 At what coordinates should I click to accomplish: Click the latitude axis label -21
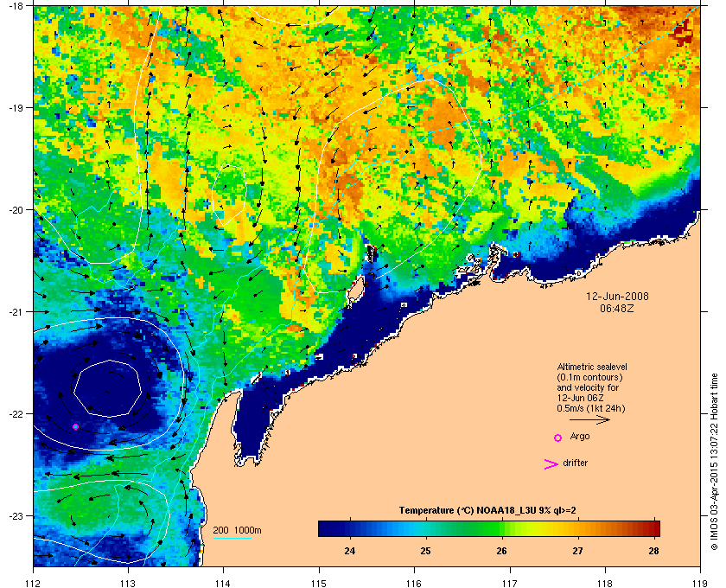[x=16, y=311]
